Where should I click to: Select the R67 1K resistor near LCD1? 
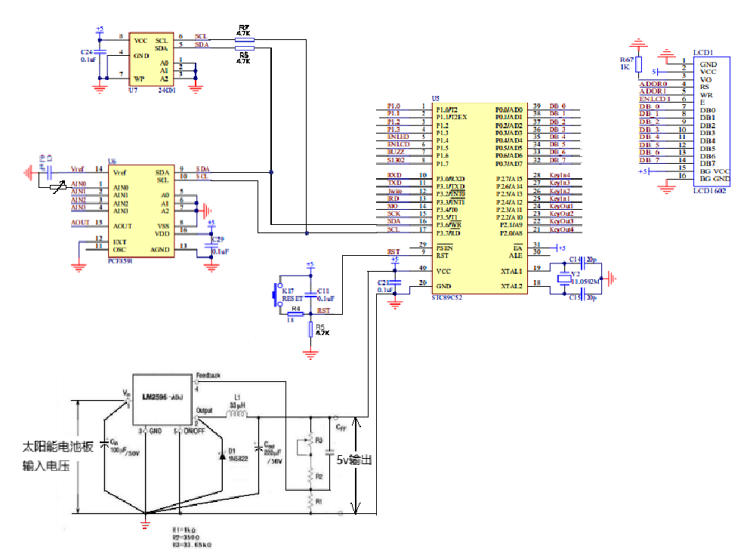click(638, 64)
